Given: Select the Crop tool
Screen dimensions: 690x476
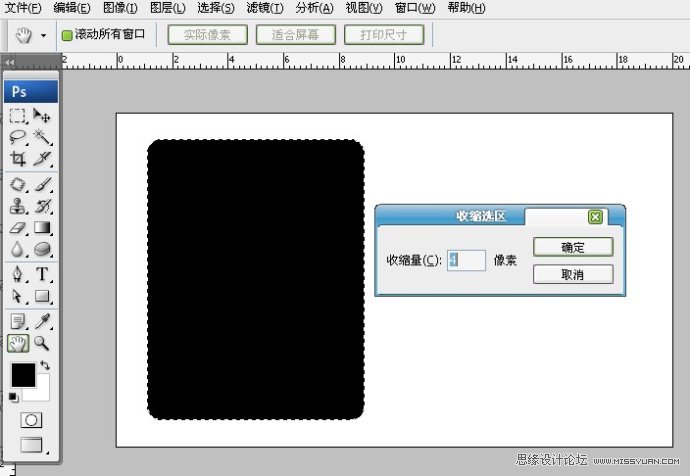Looking at the screenshot, I should point(18,158).
